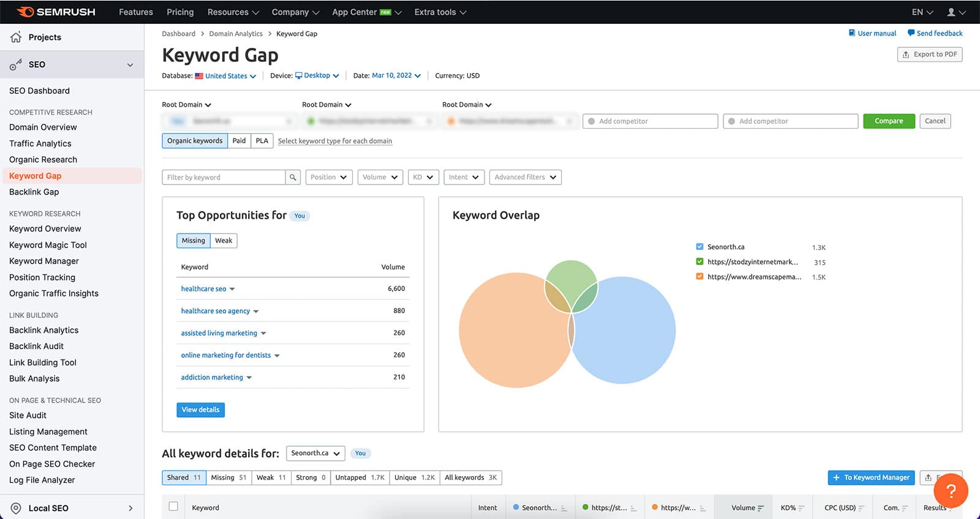The height and width of the screenshot is (519, 980).
Task: Open the Pricing menu item
Action: click(180, 12)
